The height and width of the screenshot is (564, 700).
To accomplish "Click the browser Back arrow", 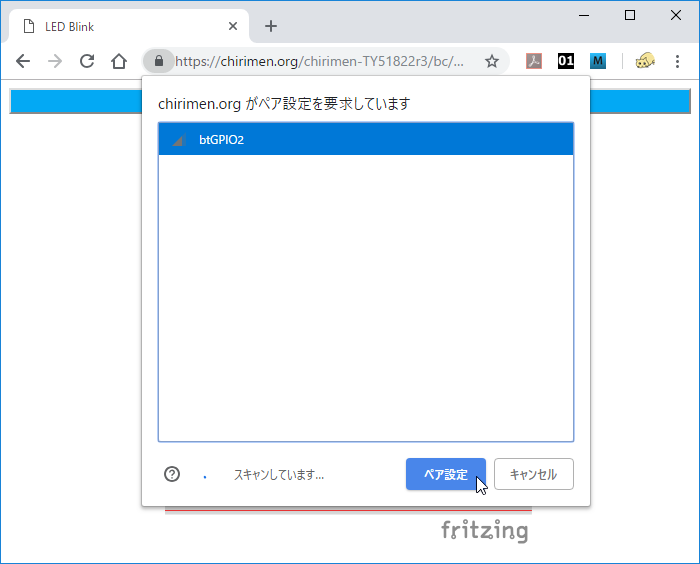I will tap(23, 62).
